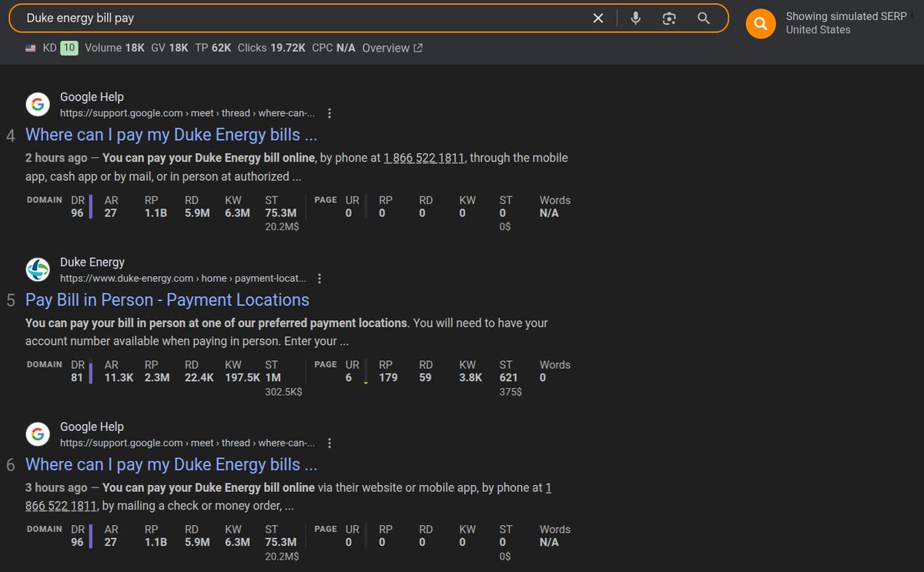Click the Duke Energy site name in result 5
Image resolution: width=924 pixels, height=572 pixels.
click(x=92, y=262)
